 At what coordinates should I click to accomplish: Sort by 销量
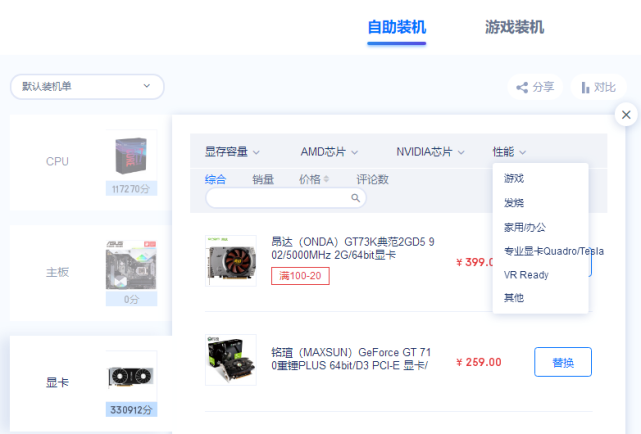pos(263,179)
